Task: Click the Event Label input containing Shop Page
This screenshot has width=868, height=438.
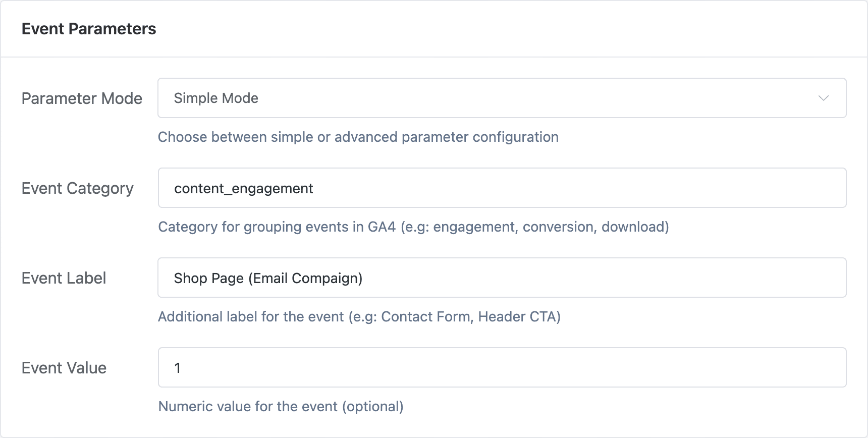Action: coord(501,278)
